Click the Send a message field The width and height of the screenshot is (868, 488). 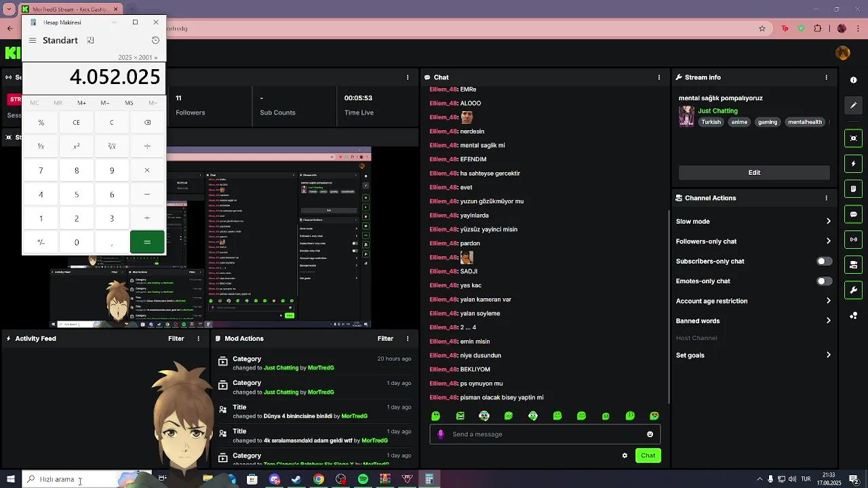[x=545, y=434]
